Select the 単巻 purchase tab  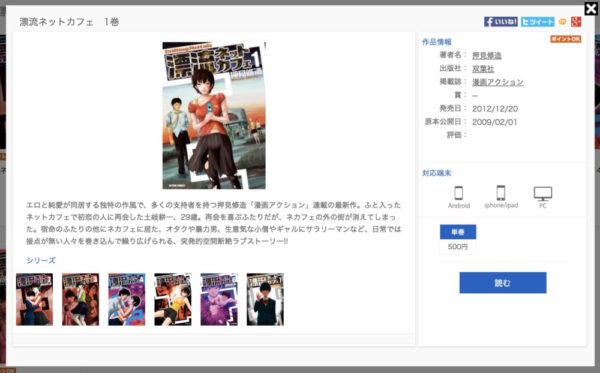click(x=458, y=232)
